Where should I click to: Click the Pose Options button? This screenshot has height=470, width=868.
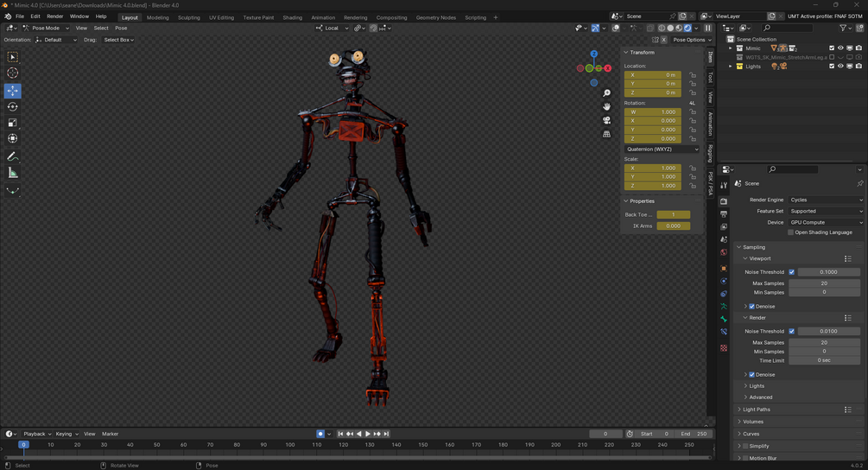click(692, 40)
